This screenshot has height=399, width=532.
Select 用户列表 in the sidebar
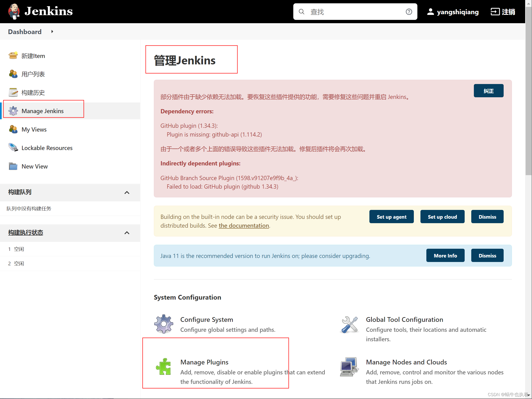click(x=33, y=74)
